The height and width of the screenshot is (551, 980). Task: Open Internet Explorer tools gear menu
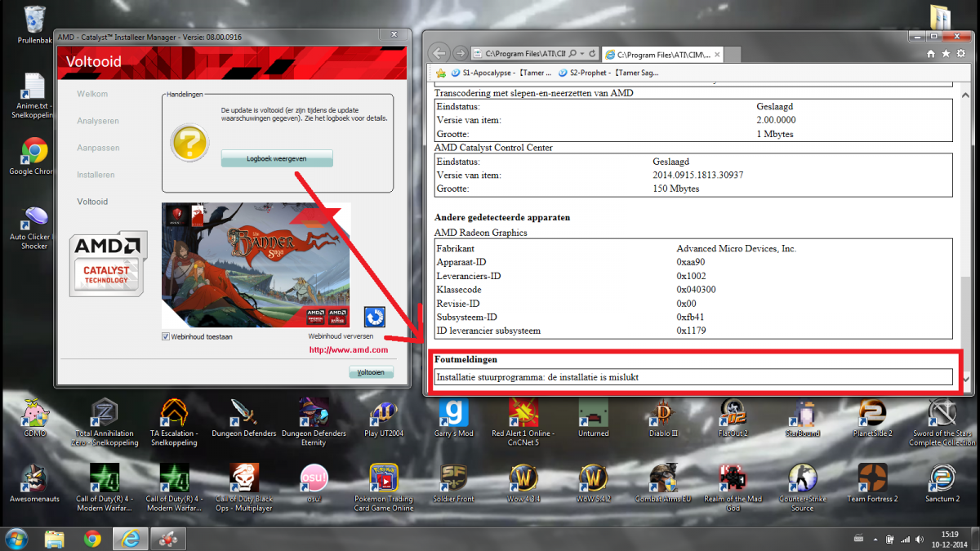point(961,54)
